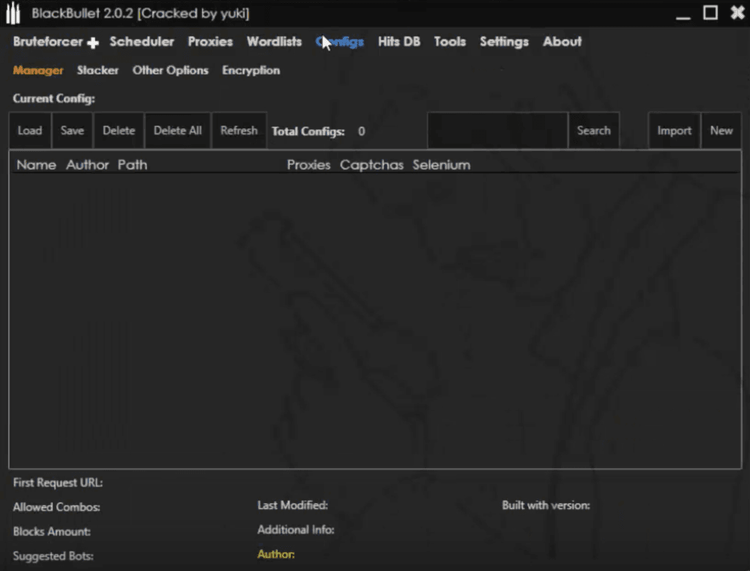Click the plus icon beside Bruteforcer

point(93,43)
